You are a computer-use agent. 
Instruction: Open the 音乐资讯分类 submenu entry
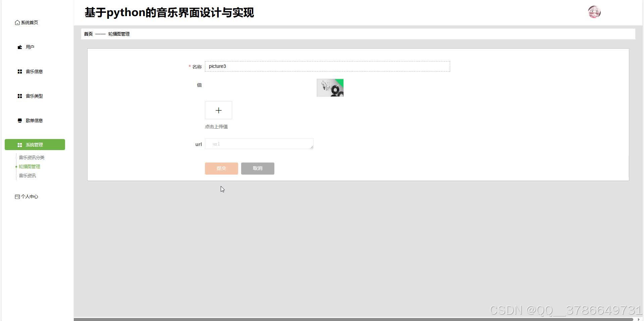pyautogui.click(x=32, y=157)
